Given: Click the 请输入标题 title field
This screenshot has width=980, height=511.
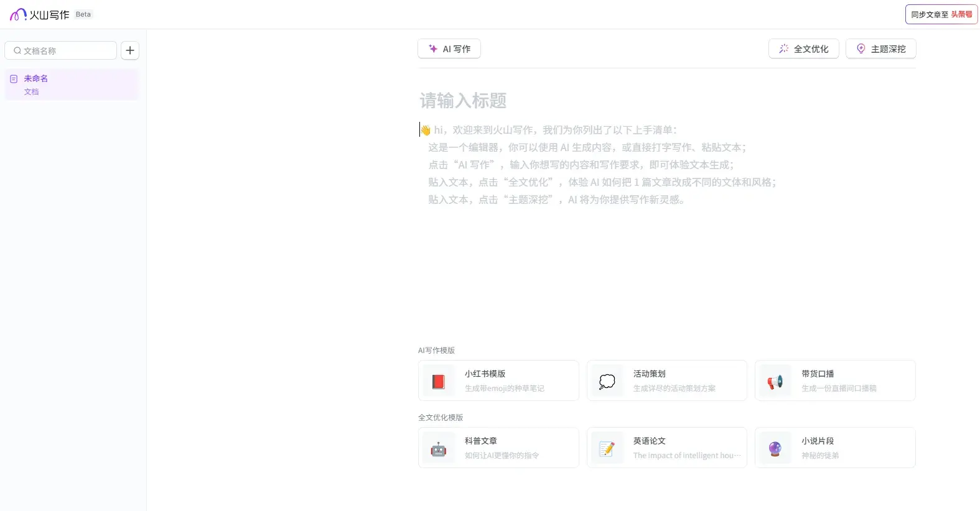Looking at the screenshot, I should coord(463,101).
